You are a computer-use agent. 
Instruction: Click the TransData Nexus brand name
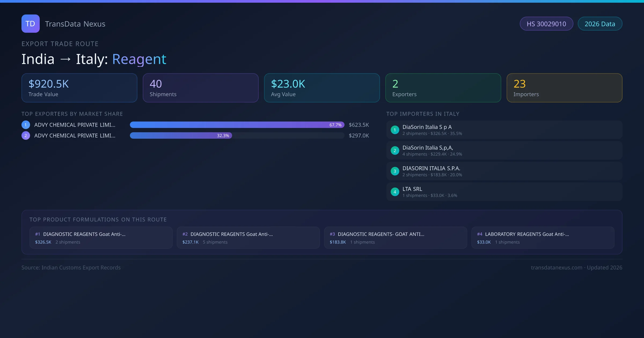[x=75, y=24]
